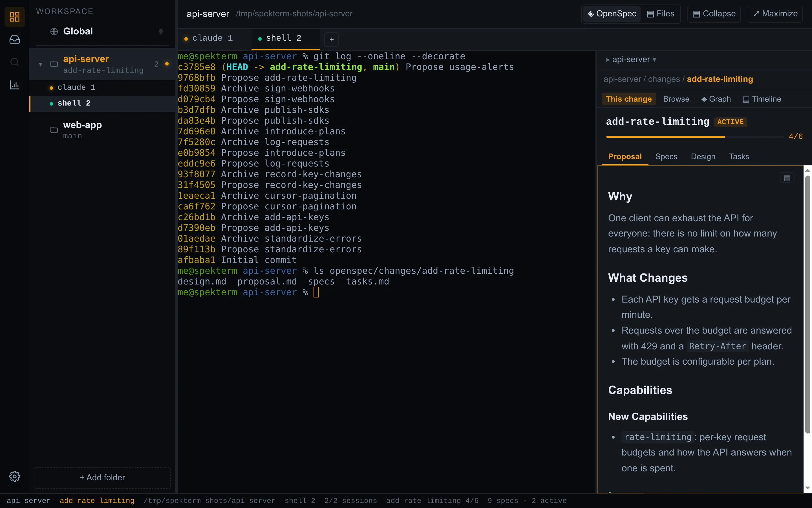Viewport: 812px width, 508px height.
Task: Click the web-app folder icon
Action: [54, 130]
